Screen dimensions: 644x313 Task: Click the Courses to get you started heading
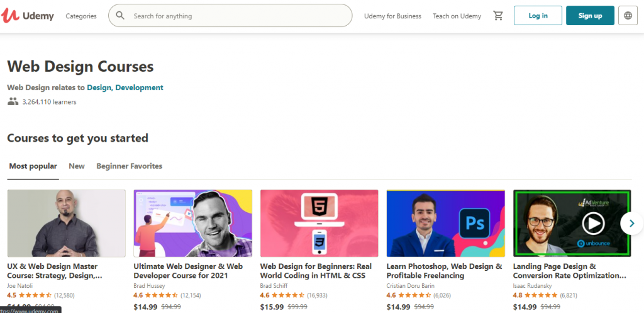(x=77, y=138)
